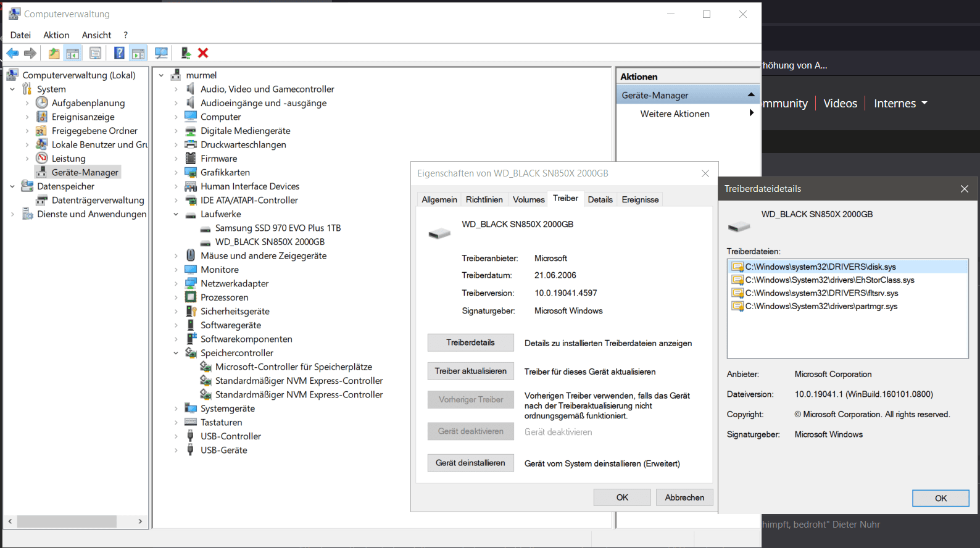Click the Prozessoren device icon
This screenshot has width=980, height=548.
pos(191,297)
